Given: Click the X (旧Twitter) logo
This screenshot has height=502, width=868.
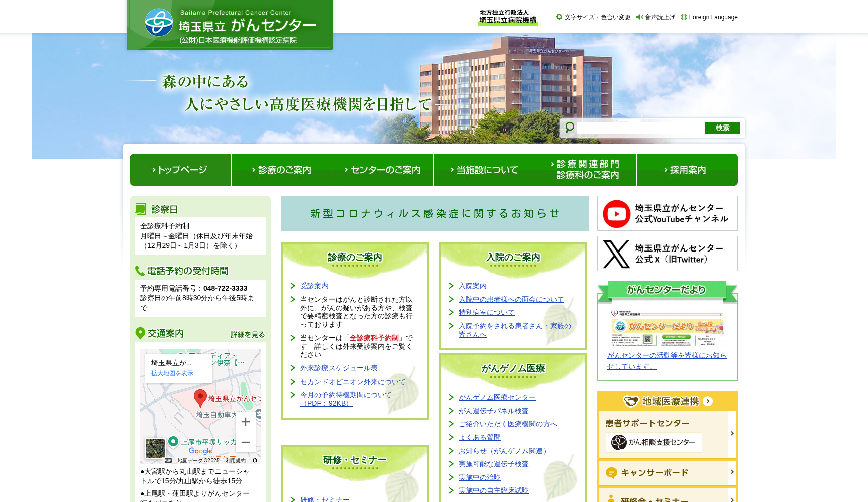Looking at the screenshot, I should click(x=616, y=254).
